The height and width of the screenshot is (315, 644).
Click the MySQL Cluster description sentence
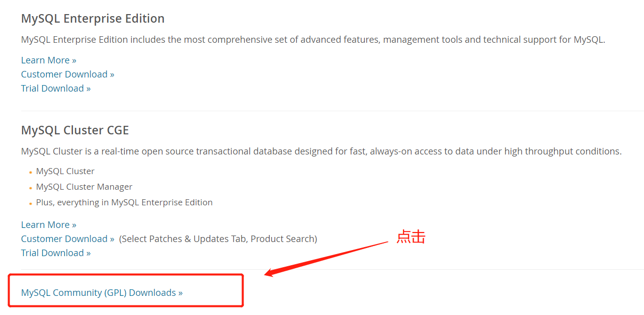321,151
